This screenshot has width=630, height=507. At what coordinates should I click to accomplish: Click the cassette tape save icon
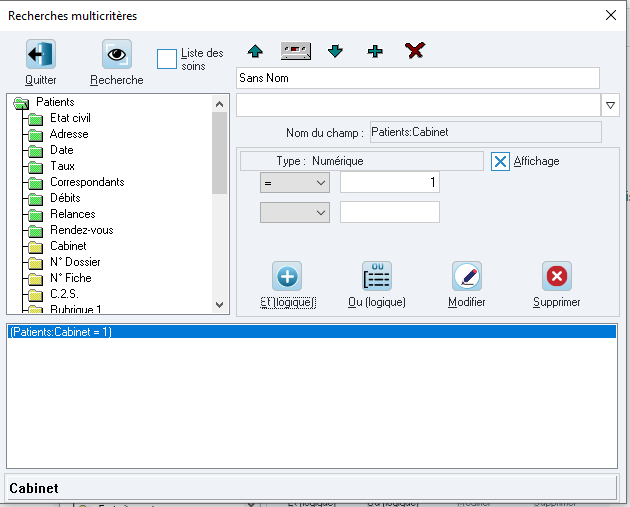pos(296,51)
